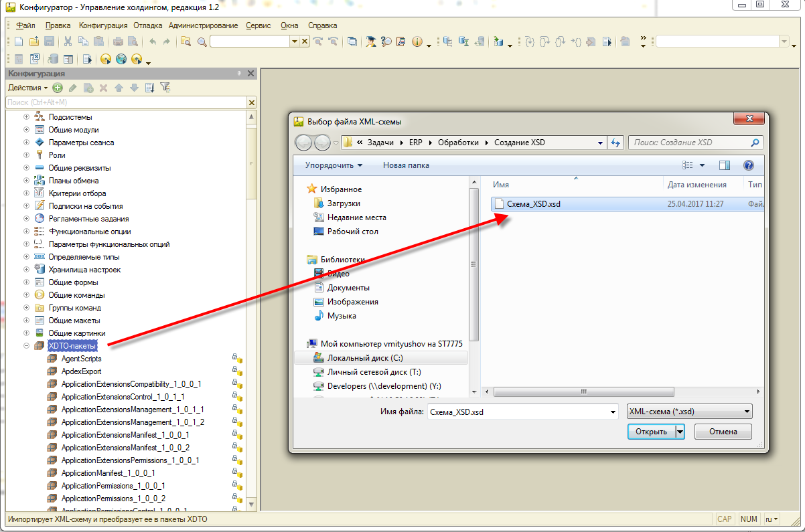
Task: Toggle the preview pane in file dialog
Action: click(724, 165)
